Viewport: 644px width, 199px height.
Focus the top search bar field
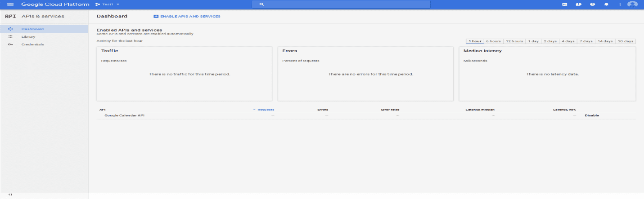coord(341,4)
